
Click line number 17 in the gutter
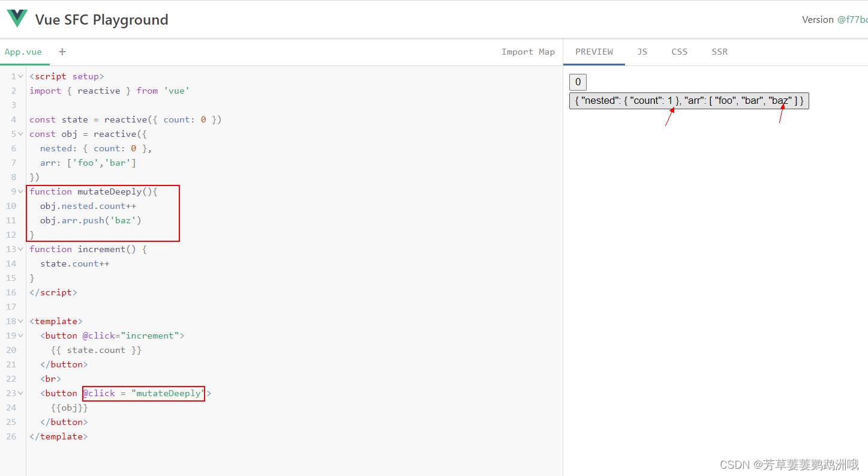11,307
